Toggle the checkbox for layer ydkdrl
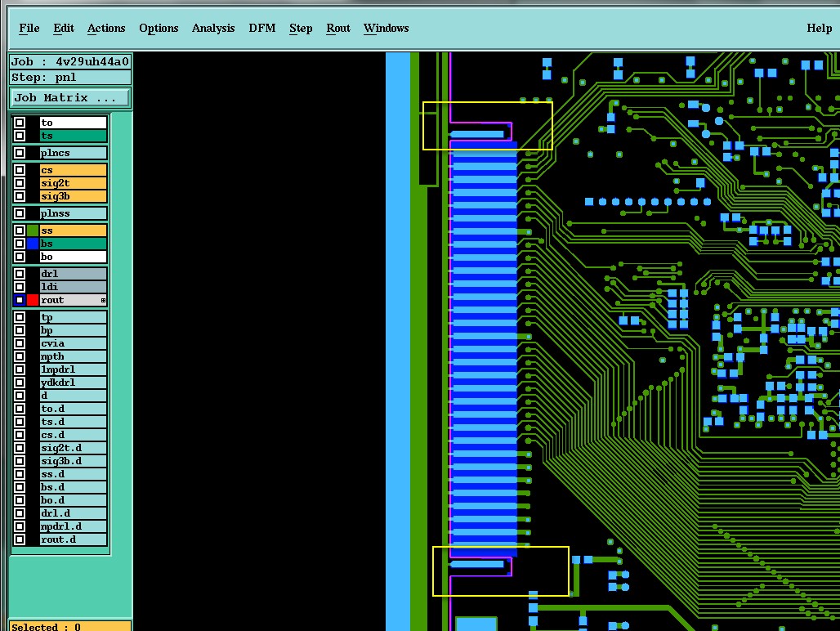The width and height of the screenshot is (840, 631). 20,383
